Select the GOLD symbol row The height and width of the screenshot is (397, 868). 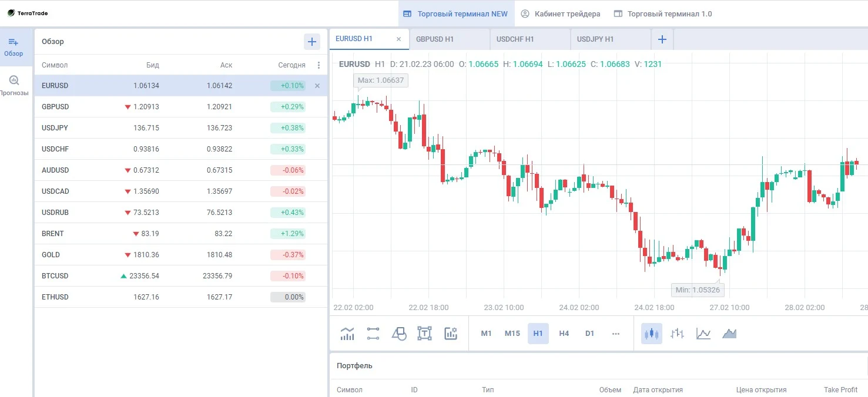pyautogui.click(x=181, y=255)
